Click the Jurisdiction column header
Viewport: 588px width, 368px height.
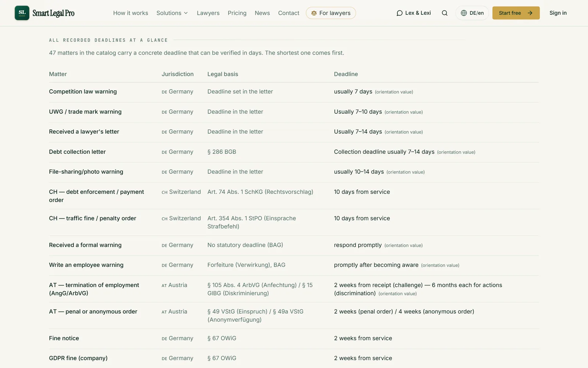point(178,74)
